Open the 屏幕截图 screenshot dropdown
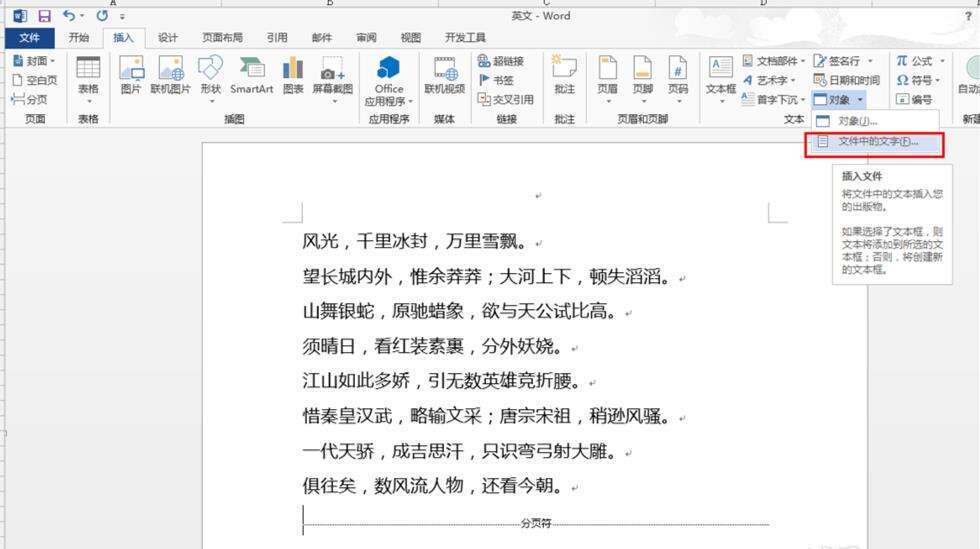The height and width of the screenshot is (549, 980). (332, 79)
